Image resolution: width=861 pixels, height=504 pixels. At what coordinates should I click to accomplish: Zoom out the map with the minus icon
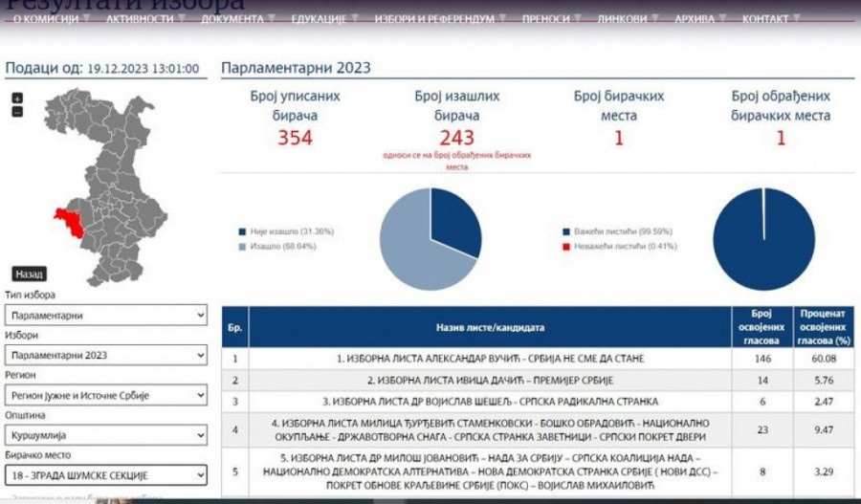point(17,112)
